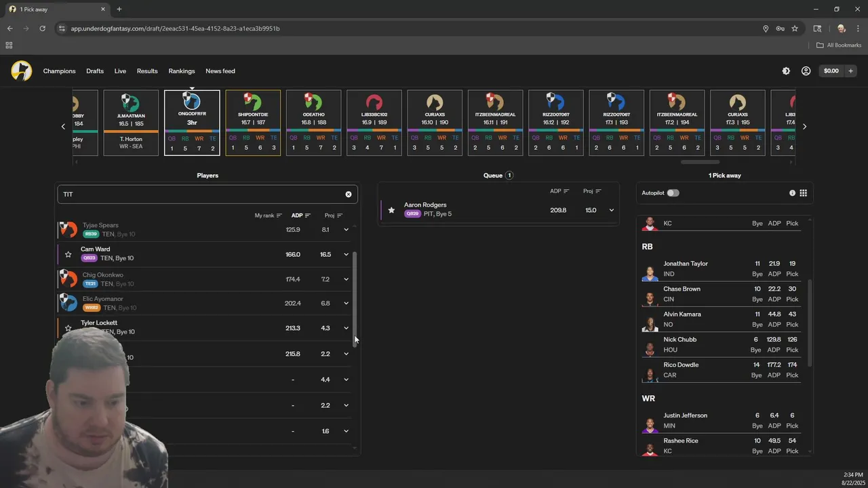Expand Tyjae Spears player details
This screenshot has height=488, width=868.
[346, 230]
